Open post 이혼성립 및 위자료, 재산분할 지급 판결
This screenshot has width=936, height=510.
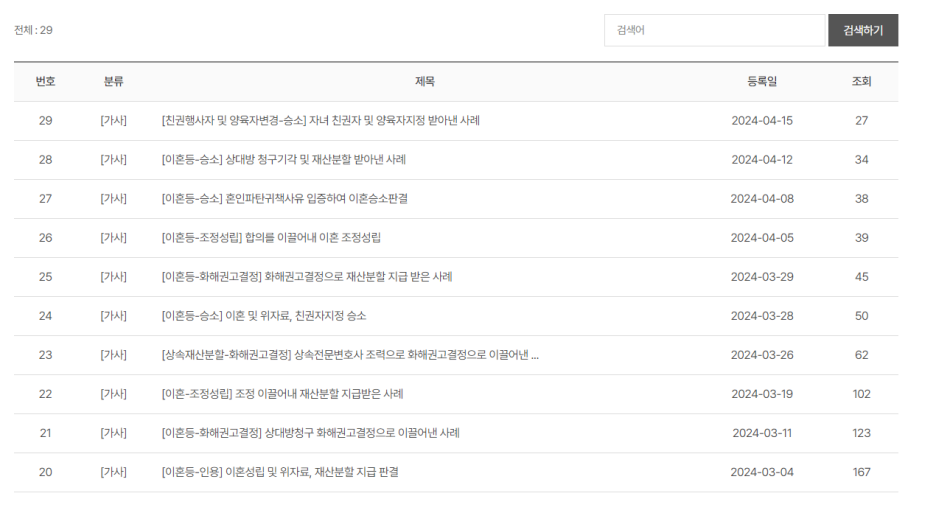(x=280, y=472)
